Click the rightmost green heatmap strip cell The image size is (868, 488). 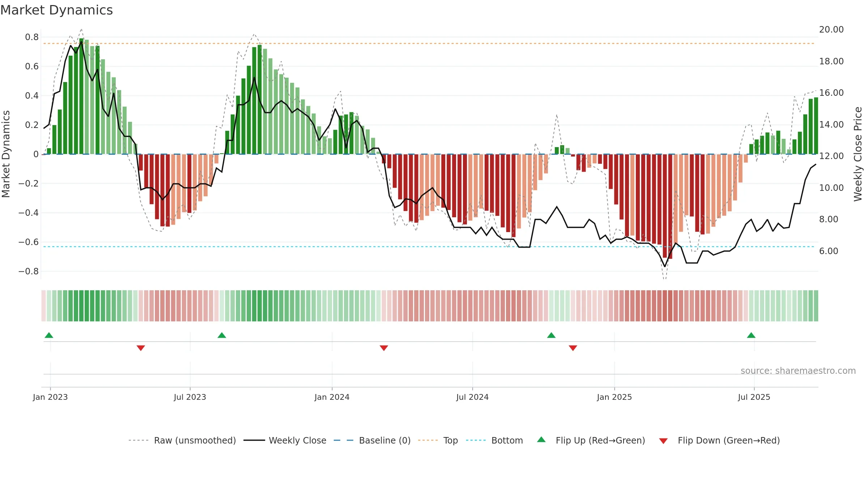click(x=816, y=306)
